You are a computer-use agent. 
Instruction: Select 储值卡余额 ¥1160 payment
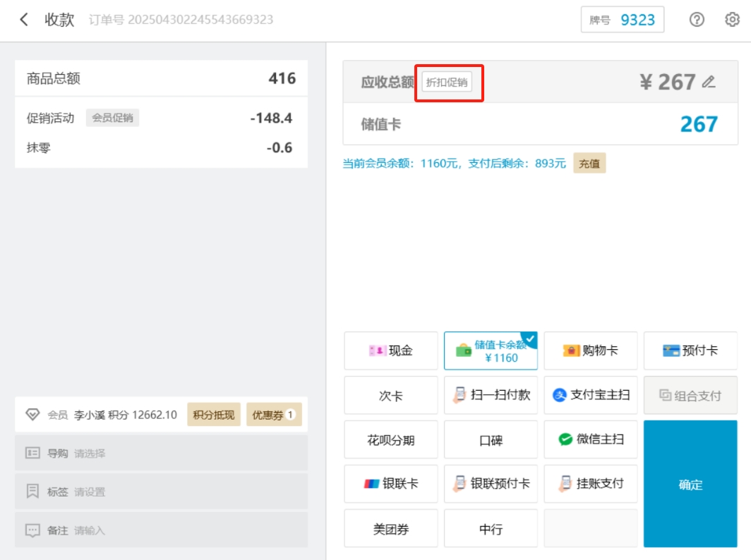[x=491, y=351]
